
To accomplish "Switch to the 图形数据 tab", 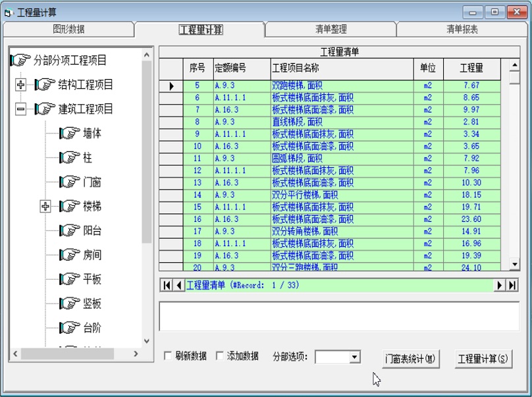I will coord(68,29).
